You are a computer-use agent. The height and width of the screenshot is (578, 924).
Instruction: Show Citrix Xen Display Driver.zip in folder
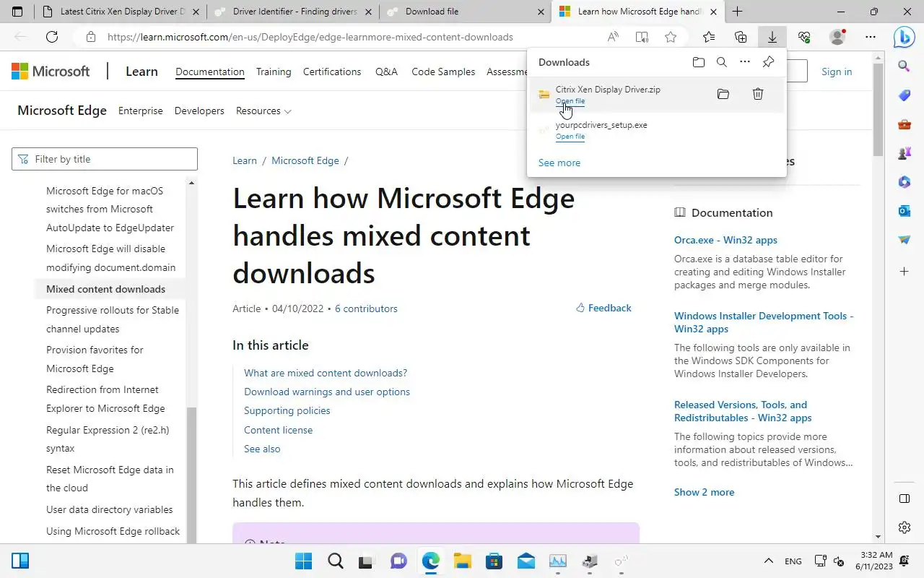[x=723, y=94]
